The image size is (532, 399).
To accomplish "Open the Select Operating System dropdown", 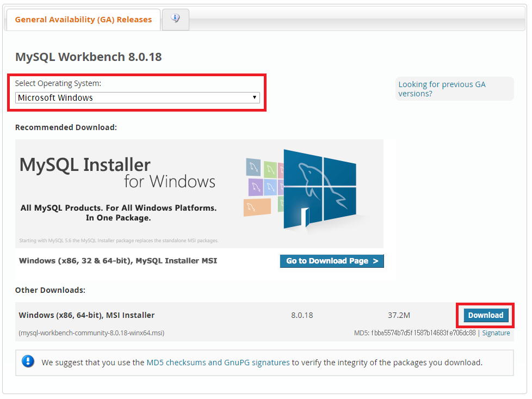I will (138, 98).
